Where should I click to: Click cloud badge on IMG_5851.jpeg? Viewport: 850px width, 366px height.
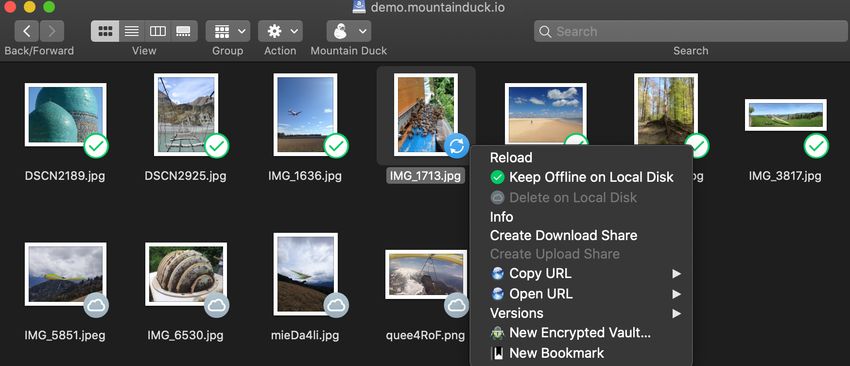(96, 306)
